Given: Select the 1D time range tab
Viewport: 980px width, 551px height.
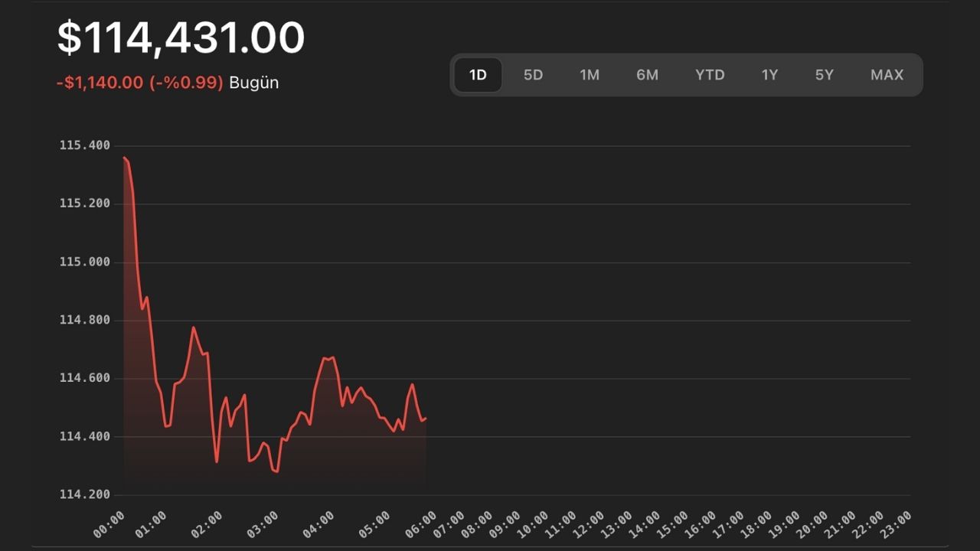Looking at the screenshot, I should [477, 74].
